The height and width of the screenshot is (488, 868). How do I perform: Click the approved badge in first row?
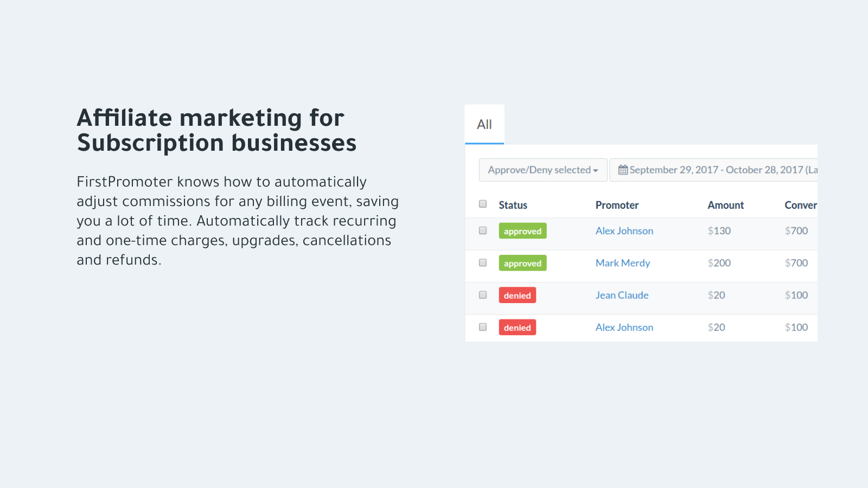pos(522,231)
